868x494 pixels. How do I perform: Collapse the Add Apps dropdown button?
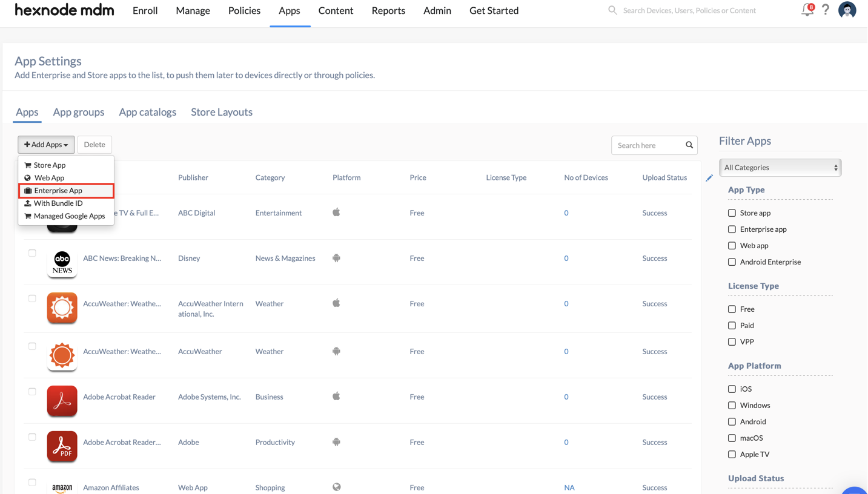pyautogui.click(x=46, y=145)
